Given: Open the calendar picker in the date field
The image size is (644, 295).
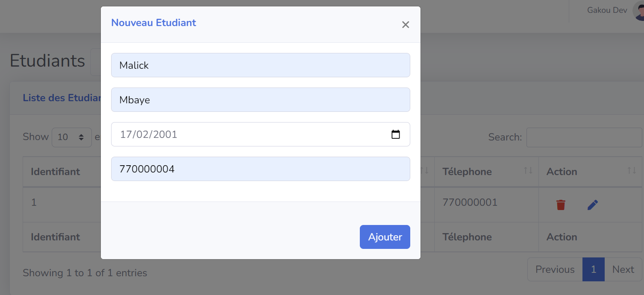Looking at the screenshot, I should click(396, 134).
